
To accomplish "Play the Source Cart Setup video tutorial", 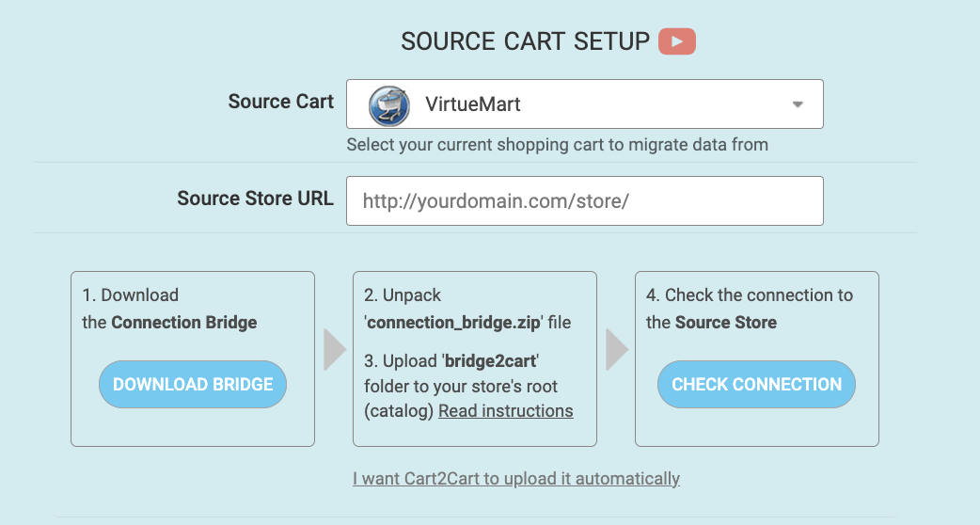I will (677, 41).
